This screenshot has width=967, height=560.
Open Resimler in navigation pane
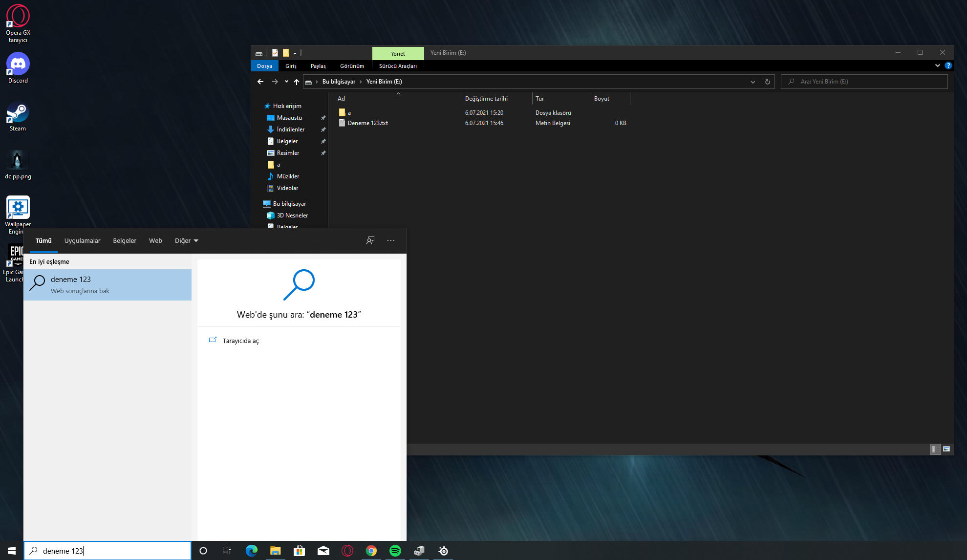pyautogui.click(x=288, y=153)
